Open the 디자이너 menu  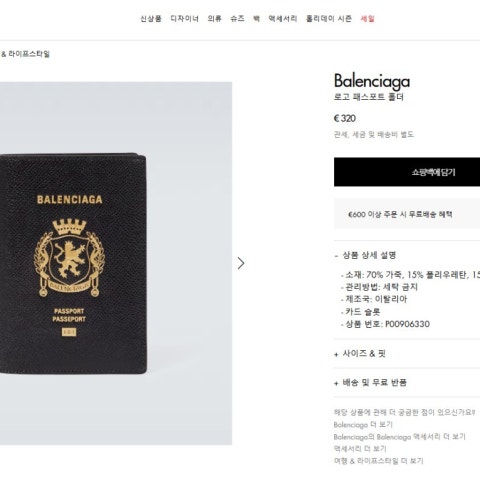coord(184,19)
